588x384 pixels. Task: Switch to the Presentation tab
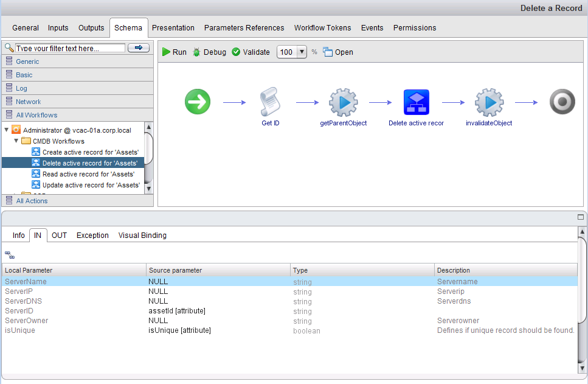click(x=173, y=28)
